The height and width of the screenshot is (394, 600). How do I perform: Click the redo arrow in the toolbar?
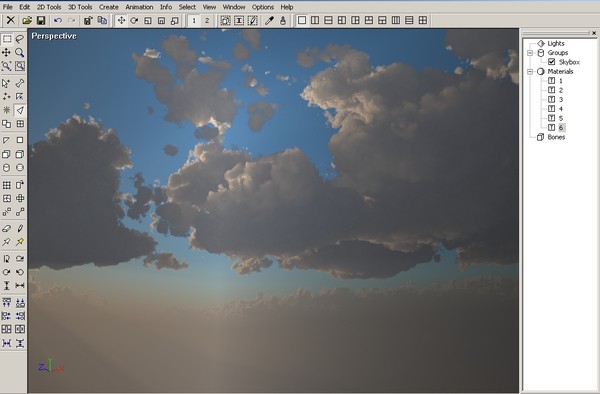coord(71,20)
